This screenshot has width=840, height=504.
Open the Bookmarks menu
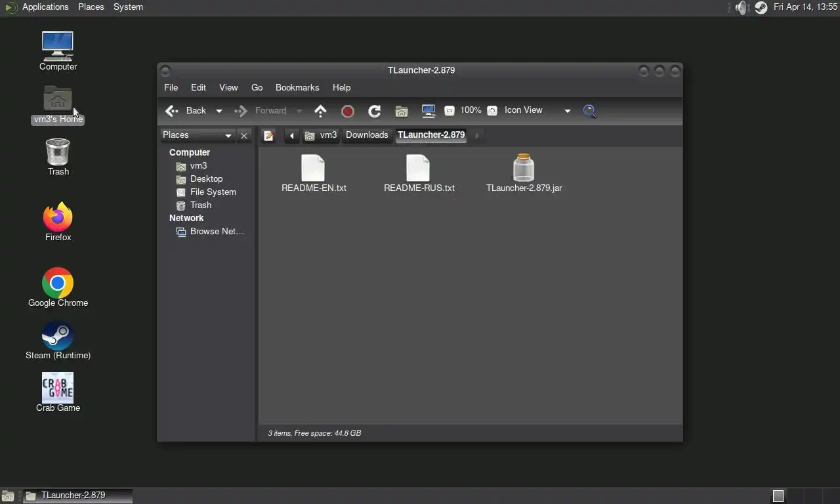tap(297, 87)
